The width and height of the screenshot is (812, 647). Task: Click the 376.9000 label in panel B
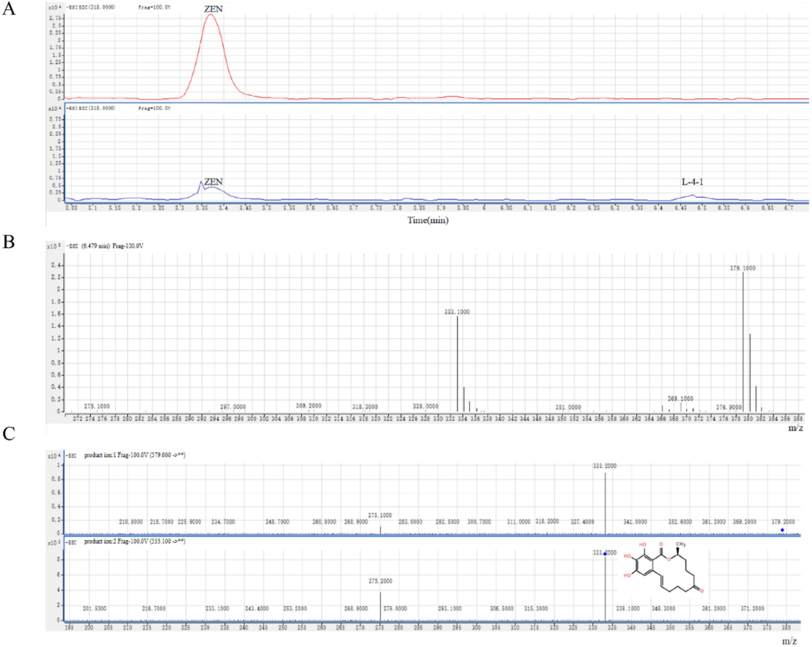[x=729, y=407]
